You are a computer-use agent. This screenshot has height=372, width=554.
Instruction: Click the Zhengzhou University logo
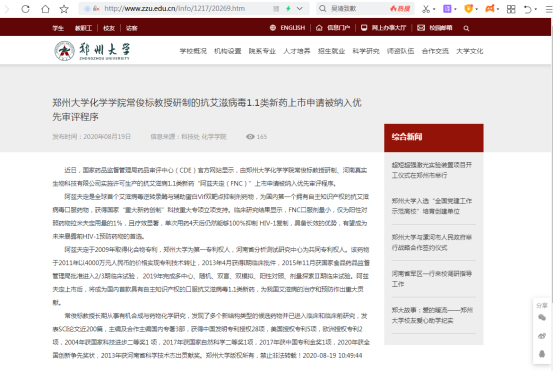click(92, 51)
